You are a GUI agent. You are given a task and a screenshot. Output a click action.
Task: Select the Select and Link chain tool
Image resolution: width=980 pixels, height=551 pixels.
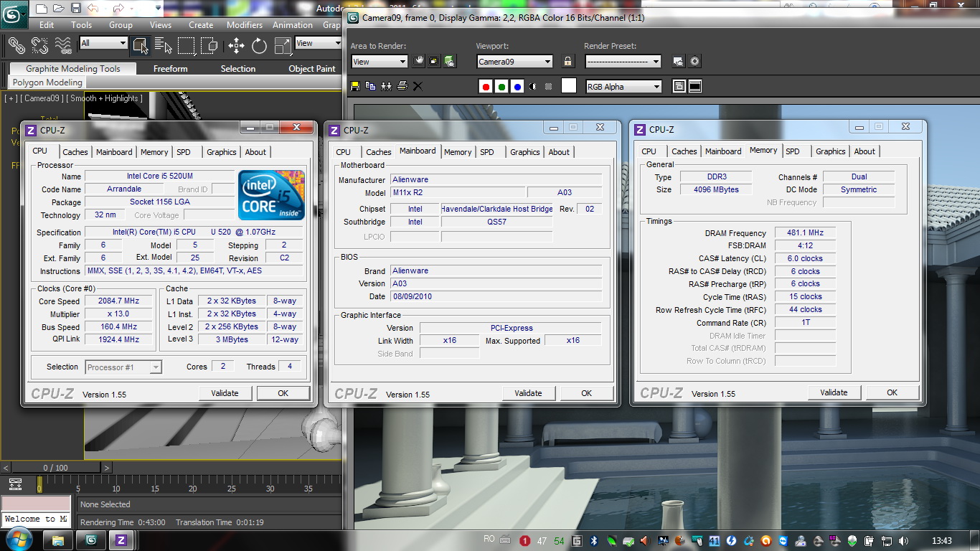17,45
